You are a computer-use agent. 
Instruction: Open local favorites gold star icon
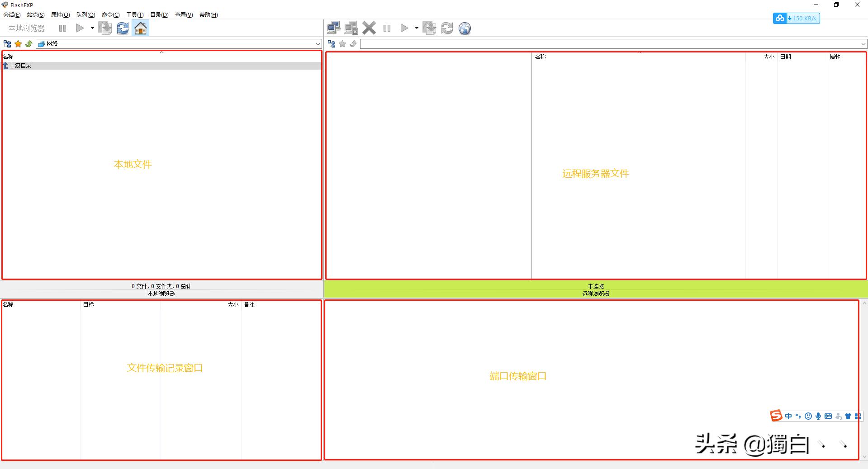click(18, 44)
